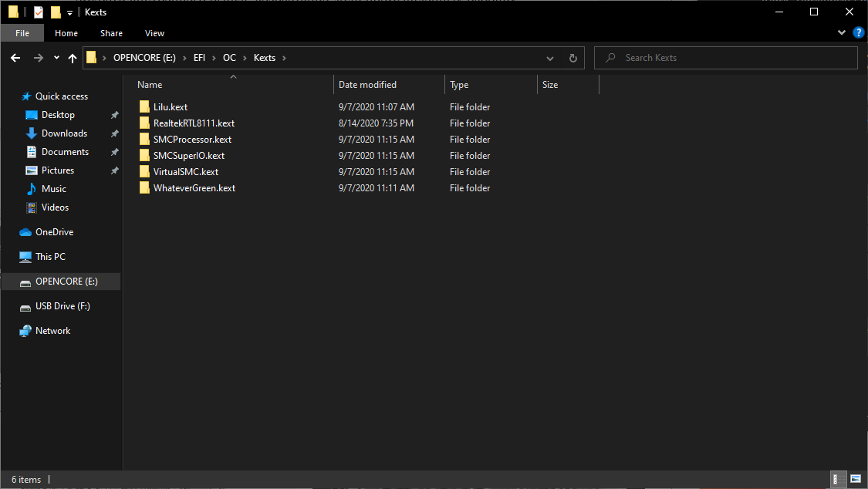Image resolution: width=868 pixels, height=489 pixels.
Task: Click the USB Drive (F:) drive icon
Action: pyautogui.click(x=25, y=307)
